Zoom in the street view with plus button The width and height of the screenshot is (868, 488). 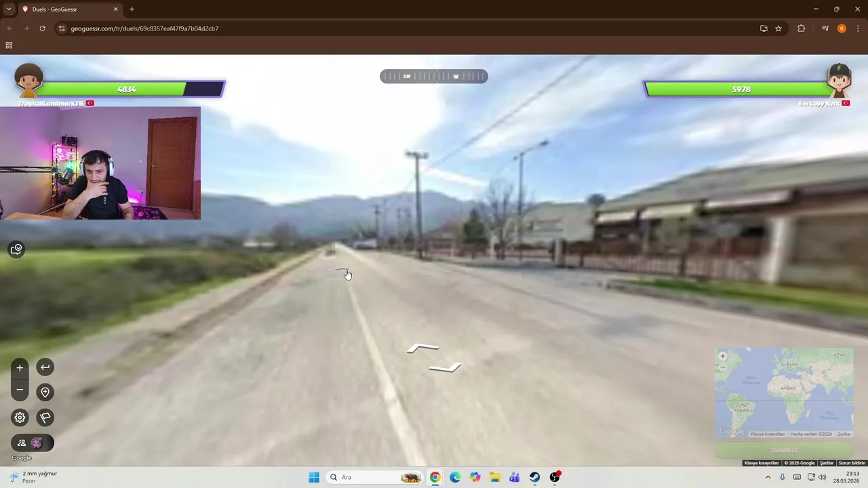20,367
